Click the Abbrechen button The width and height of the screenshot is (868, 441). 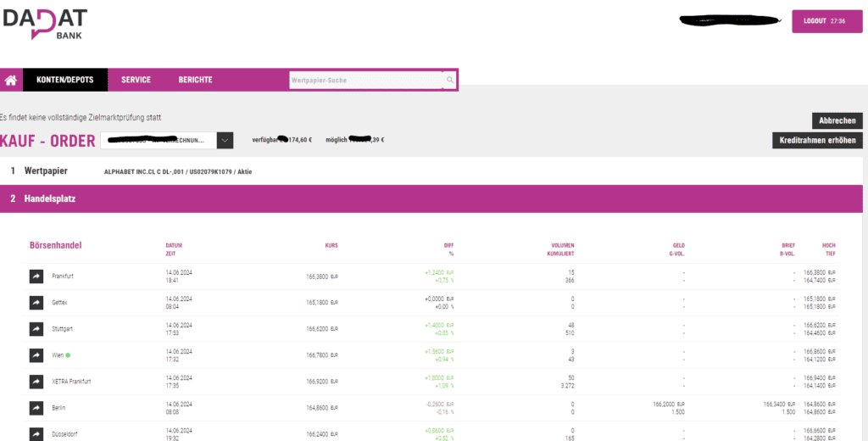point(837,120)
